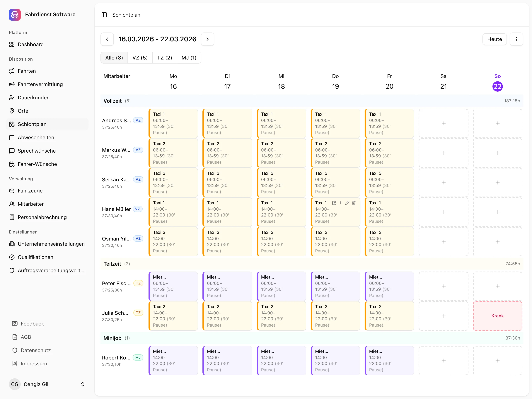Activate the Alle (8) filter
The height and width of the screenshot is (399, 532).
114,57
